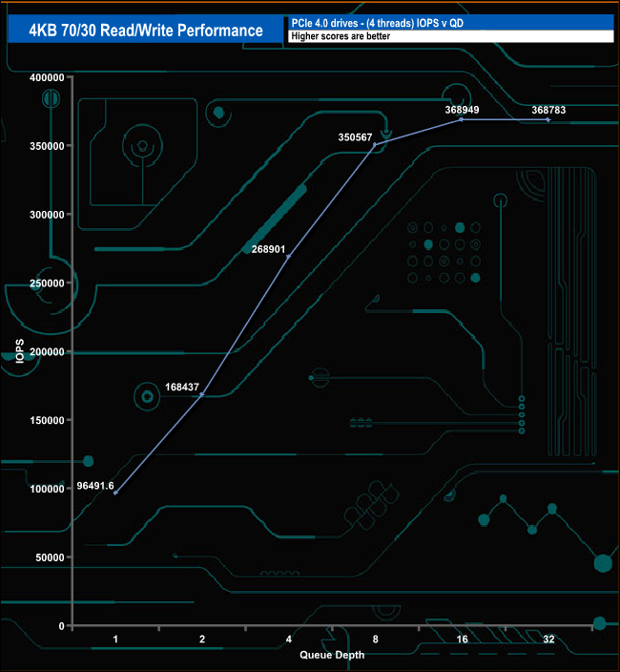Click the y-axis value 150000

click(x=47, y=420)
